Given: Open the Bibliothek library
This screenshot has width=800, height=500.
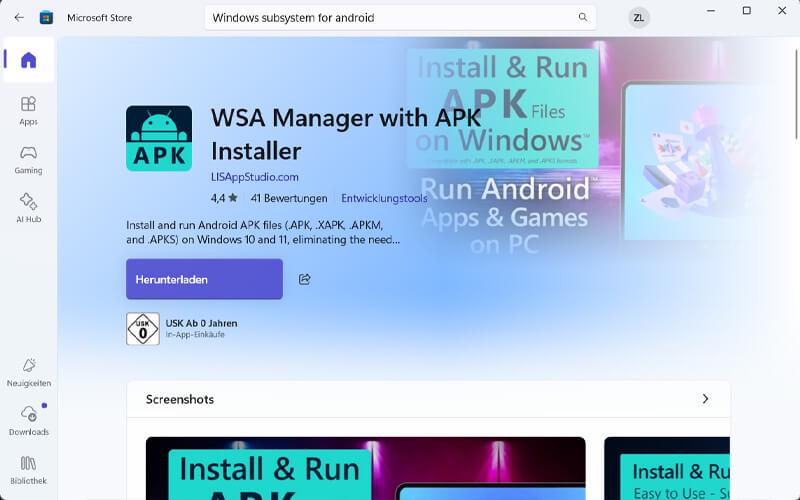Looking at the screenshot, I should (x=29, y=470).
